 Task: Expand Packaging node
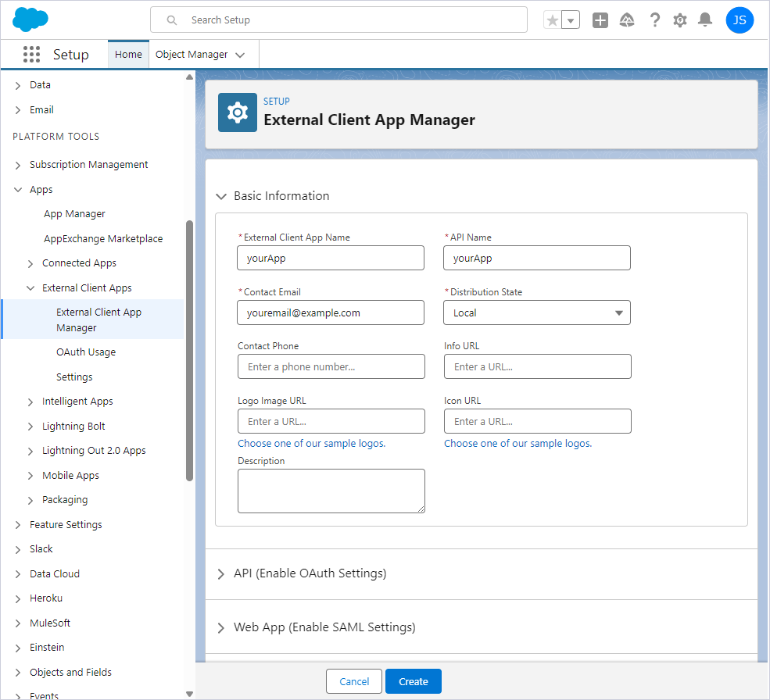(x=30, y=500)
